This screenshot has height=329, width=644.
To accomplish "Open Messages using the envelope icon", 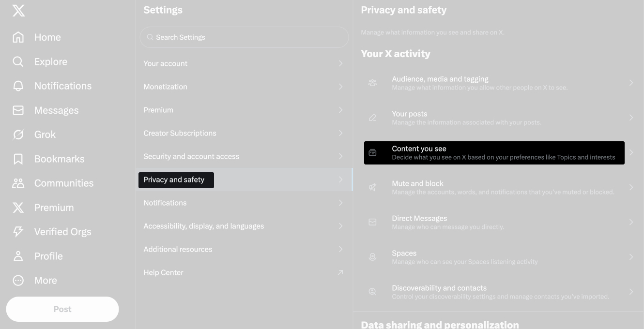I will pos(18,110).
